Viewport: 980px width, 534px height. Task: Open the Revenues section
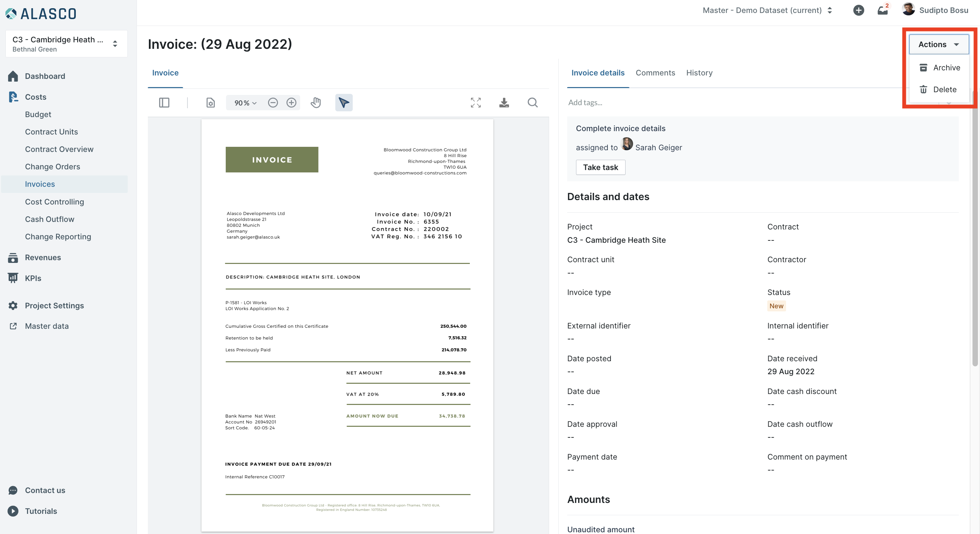pos(43,257)
